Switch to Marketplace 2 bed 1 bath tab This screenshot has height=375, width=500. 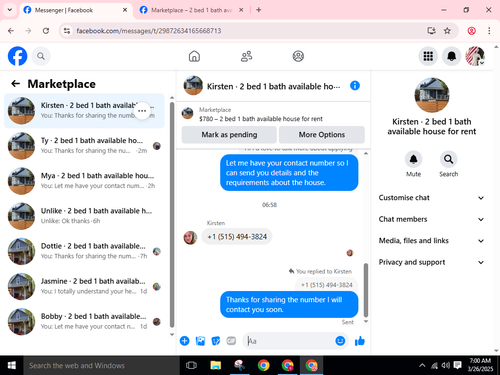(191, 10)
